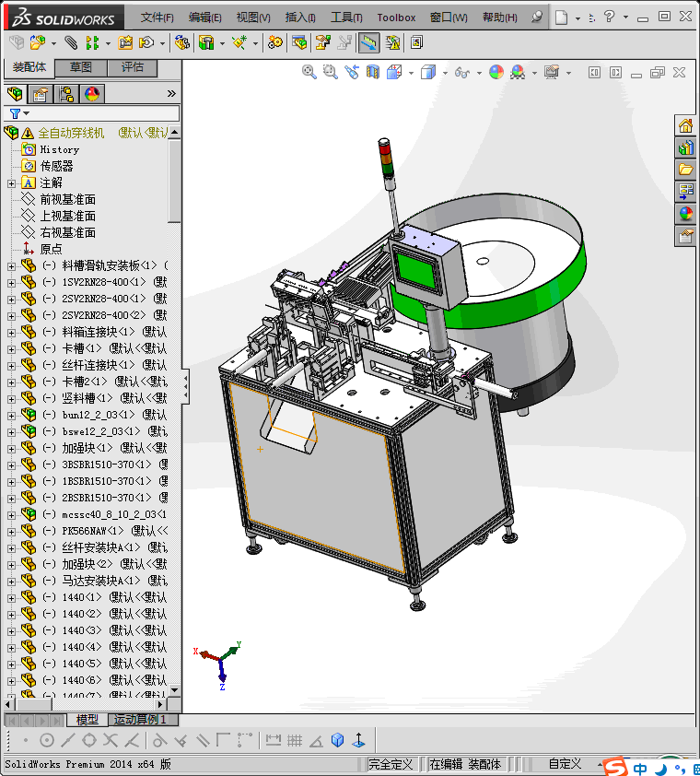Open the 文件(F) menu
The height and width of the screenshot is (776, 700).
(x=157, y=18)
